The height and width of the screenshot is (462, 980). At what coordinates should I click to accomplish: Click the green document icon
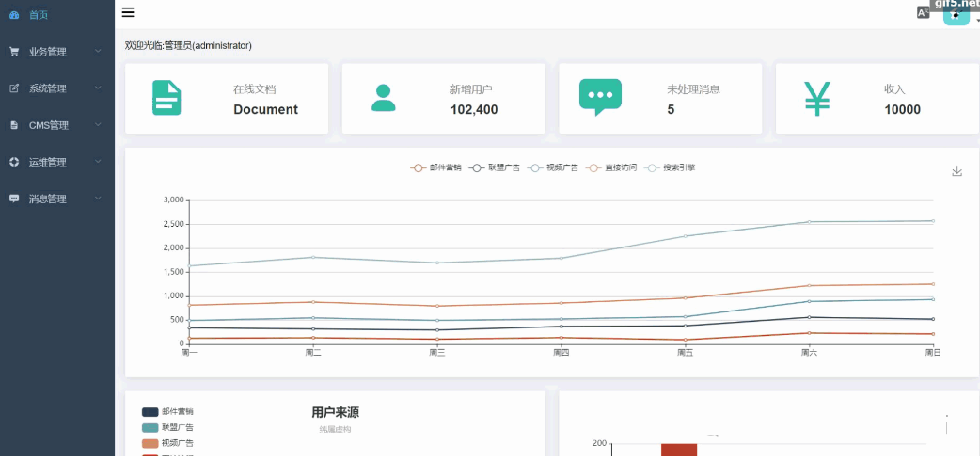(x=166, y=99)
